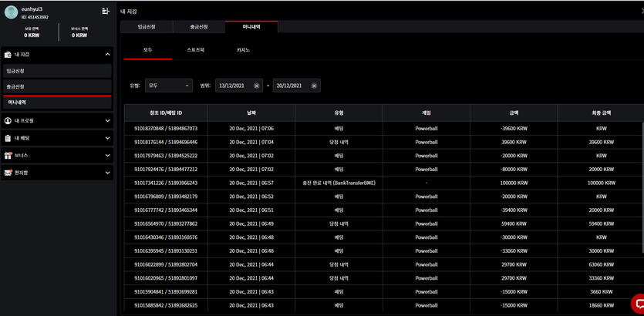Click the 게임 column header

427,113
